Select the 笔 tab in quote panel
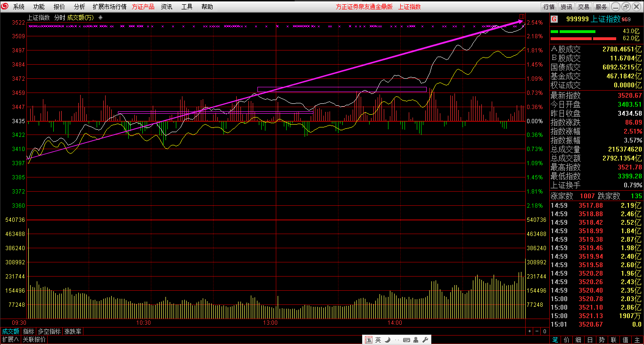This screenshot has width=644, height=345. pyautogui.click(x=555, y=340)
